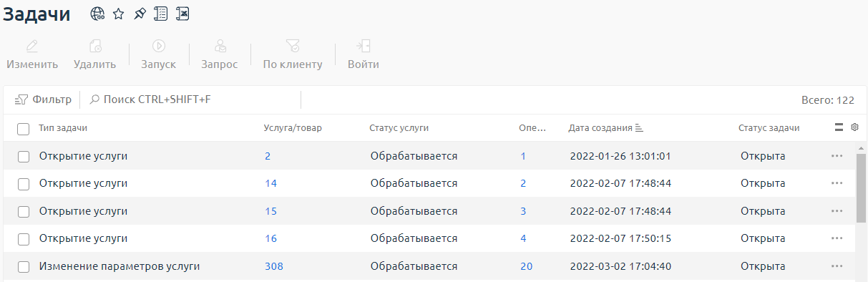Screen dimensions: 868x282
Task: Toggle row density icon in table header
Action: click(x=839, y=127)
